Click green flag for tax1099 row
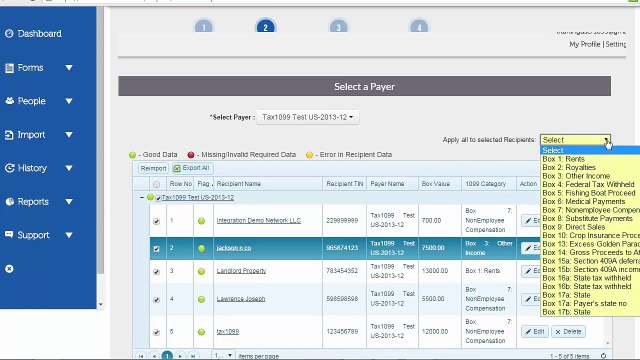This screenshot has width=640, height=360. click(x=201, y=332)
